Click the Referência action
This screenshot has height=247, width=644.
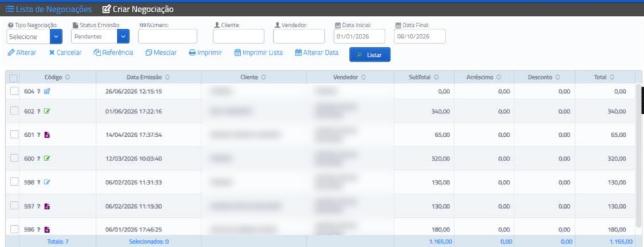coord(114,53)
